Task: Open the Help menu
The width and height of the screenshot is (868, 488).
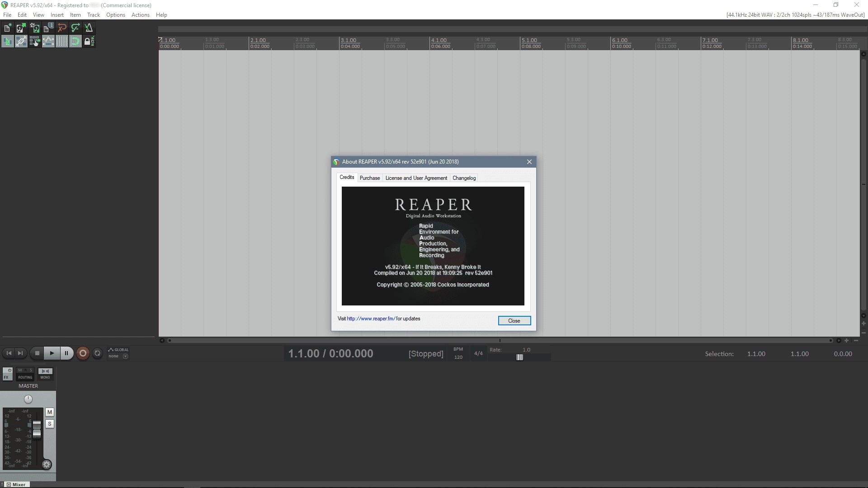Action: [161, 15]
